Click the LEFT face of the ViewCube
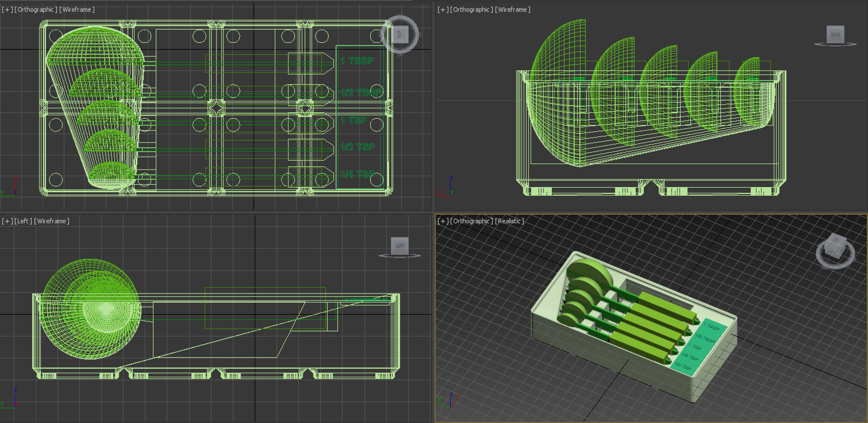 coord(400,246)
